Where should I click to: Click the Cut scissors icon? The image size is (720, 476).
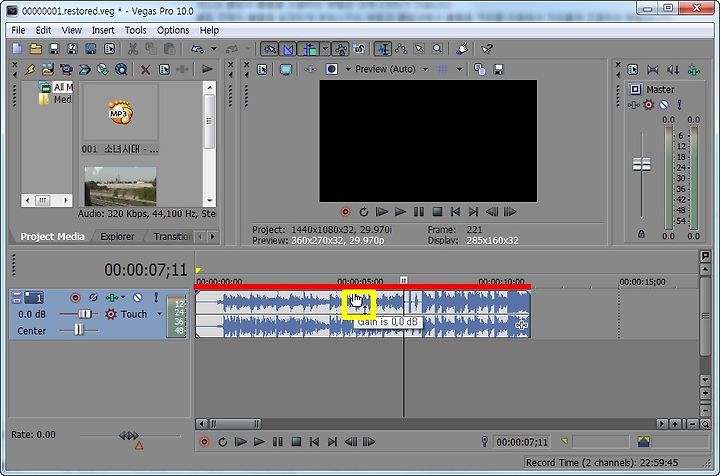tap(133, 49)
